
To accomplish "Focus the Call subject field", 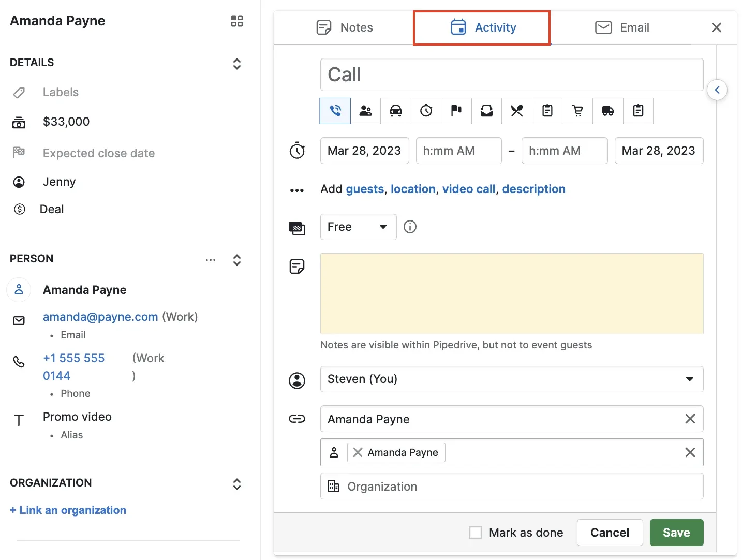I will [x=512, y=75].
